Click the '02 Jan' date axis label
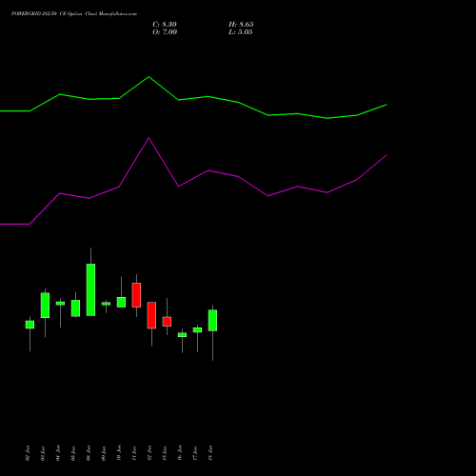 click(28, 453)
